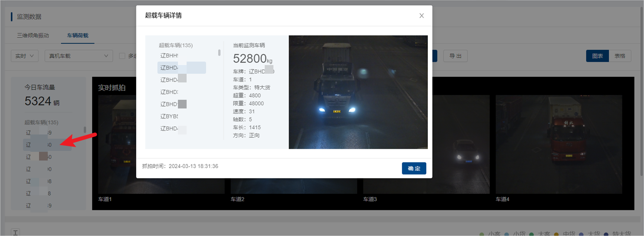Open the 实时 time-mode dropdown
Image resolution: width=644 pixels, height=236 pixels.
tap(25, 56)
